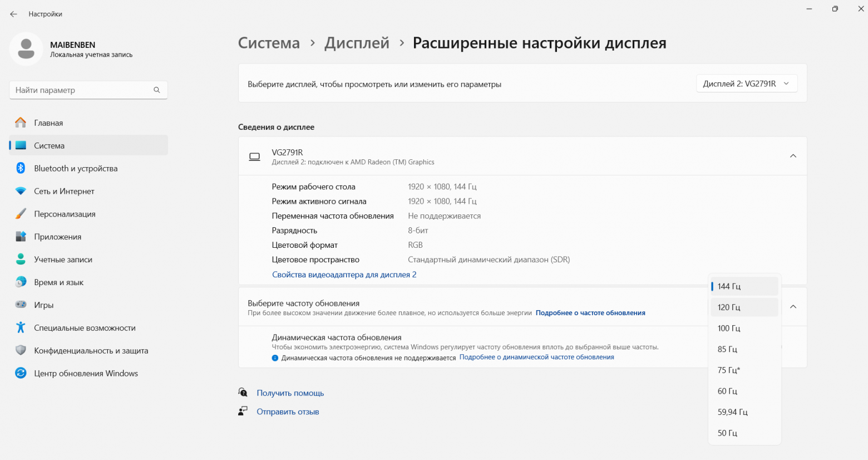Open Свойства видеоадаптера для дисплея 2
The width and height of the screenshot is (868, 460).
344,274
